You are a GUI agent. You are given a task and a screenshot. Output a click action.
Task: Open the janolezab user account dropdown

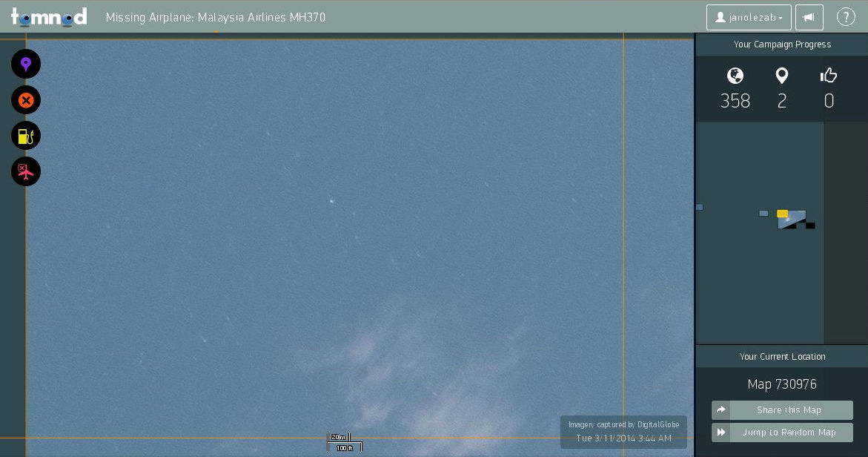[749, 17]
